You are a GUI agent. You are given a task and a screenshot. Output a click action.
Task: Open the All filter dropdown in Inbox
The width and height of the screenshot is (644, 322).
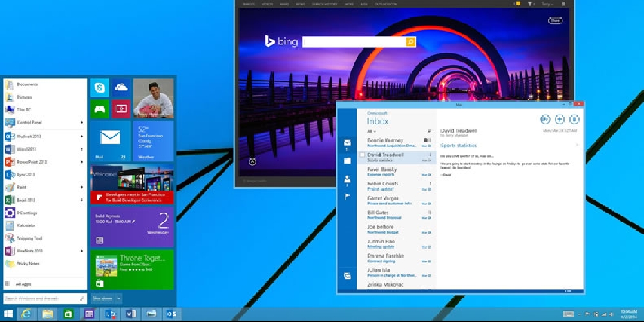372,131
